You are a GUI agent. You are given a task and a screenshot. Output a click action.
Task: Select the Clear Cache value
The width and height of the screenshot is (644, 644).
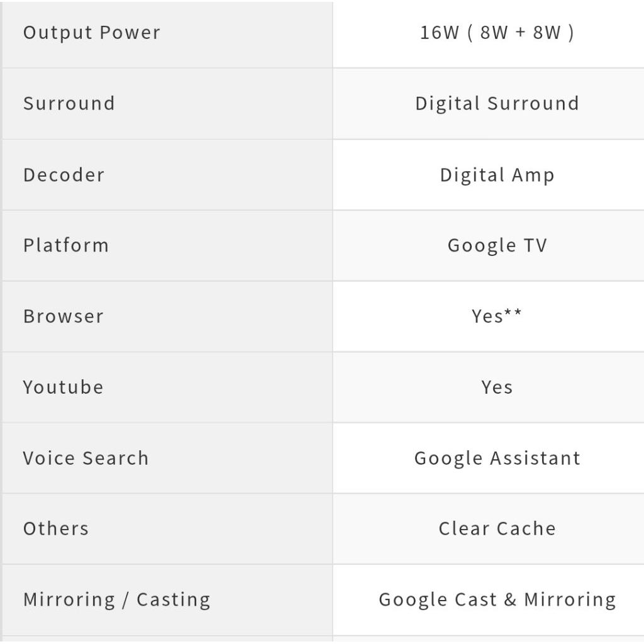point(497,528)
